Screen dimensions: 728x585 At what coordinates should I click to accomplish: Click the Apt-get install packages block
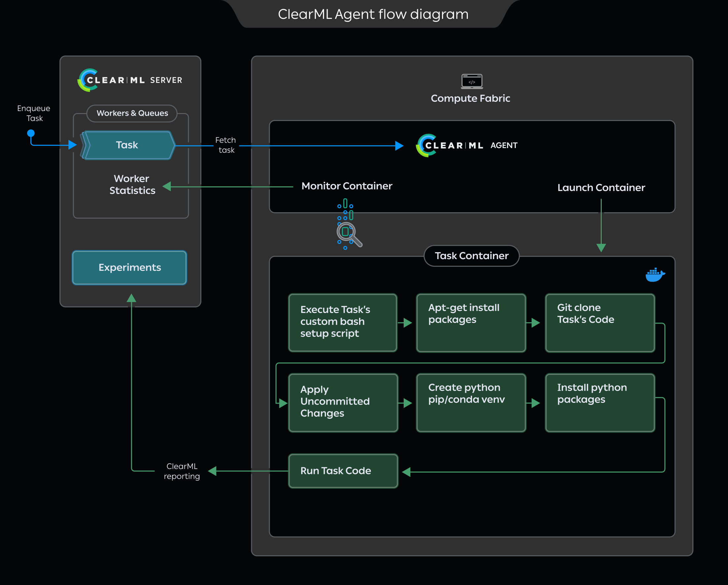(x=471, y=323)
